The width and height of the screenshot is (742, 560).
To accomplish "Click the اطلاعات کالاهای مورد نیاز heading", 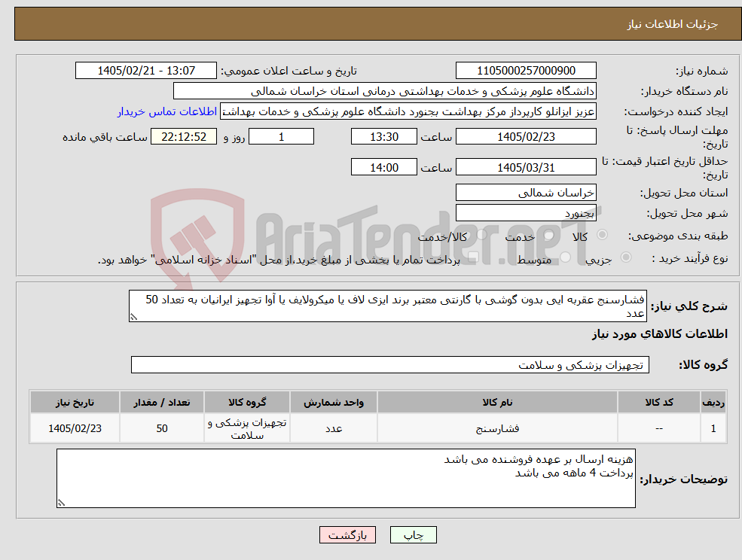I will tap(660, 334).
